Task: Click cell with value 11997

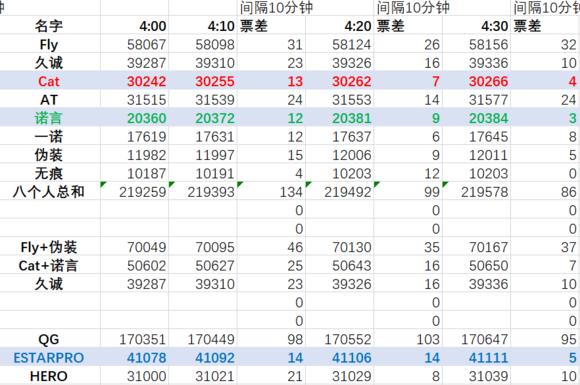Action: [203, 155]
